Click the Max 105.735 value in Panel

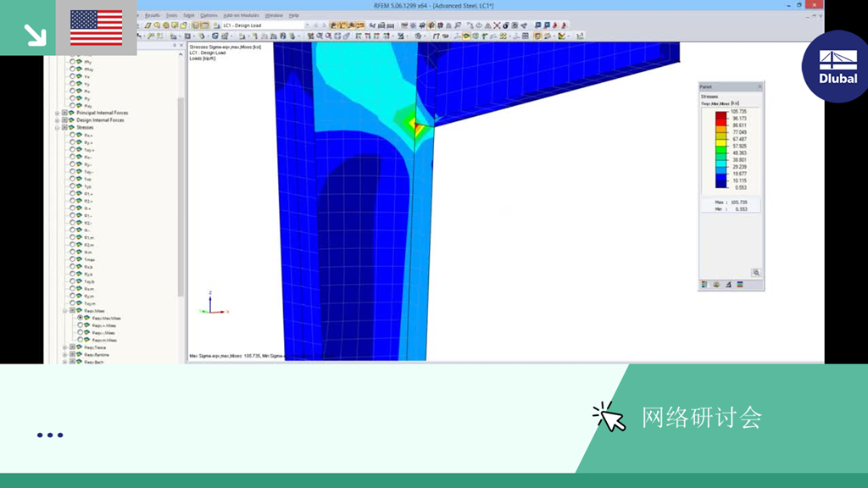coord(739,202)
